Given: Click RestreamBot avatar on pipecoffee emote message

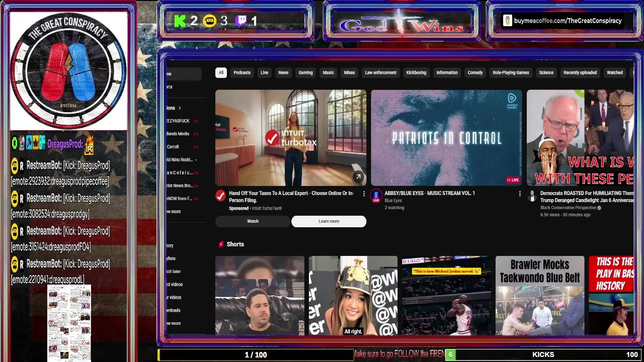Looking at the screenshot, I should [x=15, y=165].
